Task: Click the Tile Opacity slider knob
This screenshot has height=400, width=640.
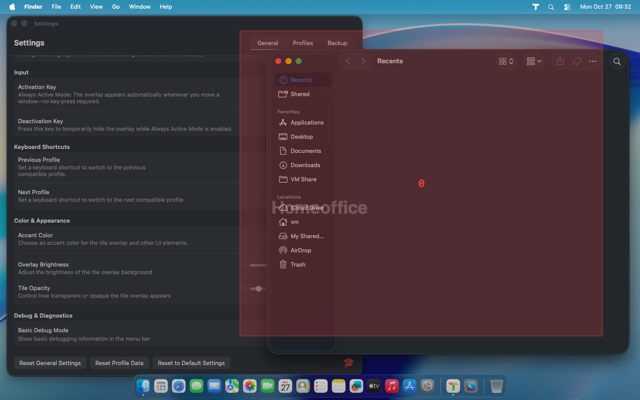Action: pos(259,289)
